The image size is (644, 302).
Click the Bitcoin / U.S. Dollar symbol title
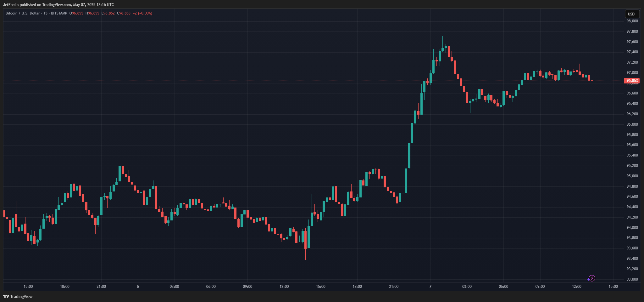click(x=23, y=13)
